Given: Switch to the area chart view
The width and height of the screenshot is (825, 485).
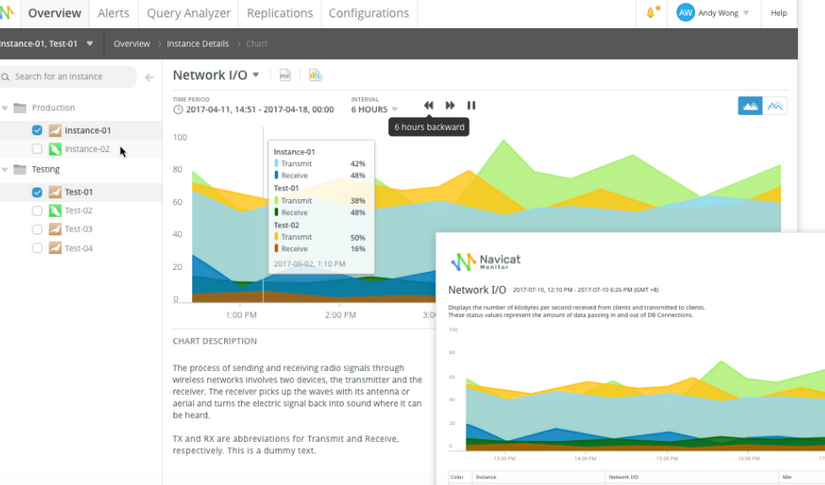Looking at the screenshot, I should (x=750, y=106).
